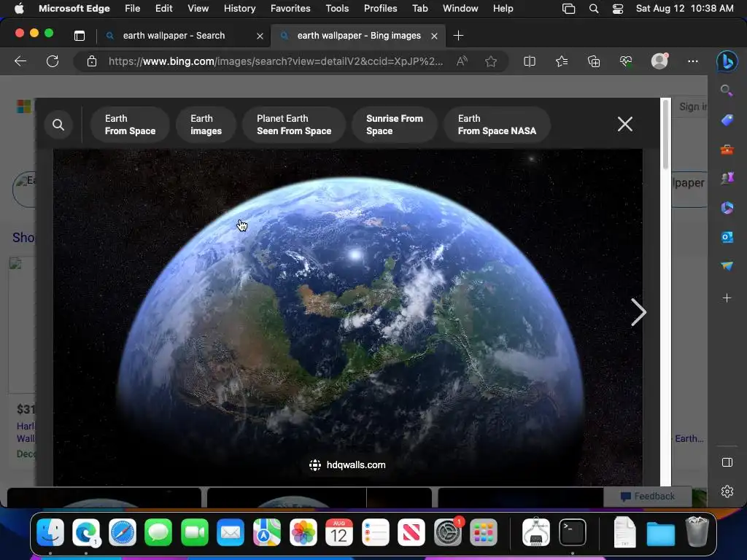Go back using the browser back arrow
The height and width of the screenshot is (560, 747).
click(20, 61)
